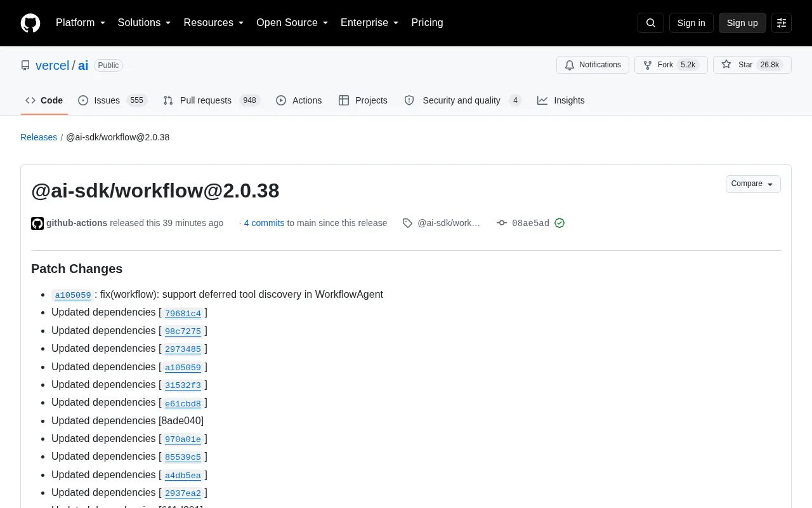812x508 pixels.
Task: Expand the Enterprise menu
Action: click(370, 23)
